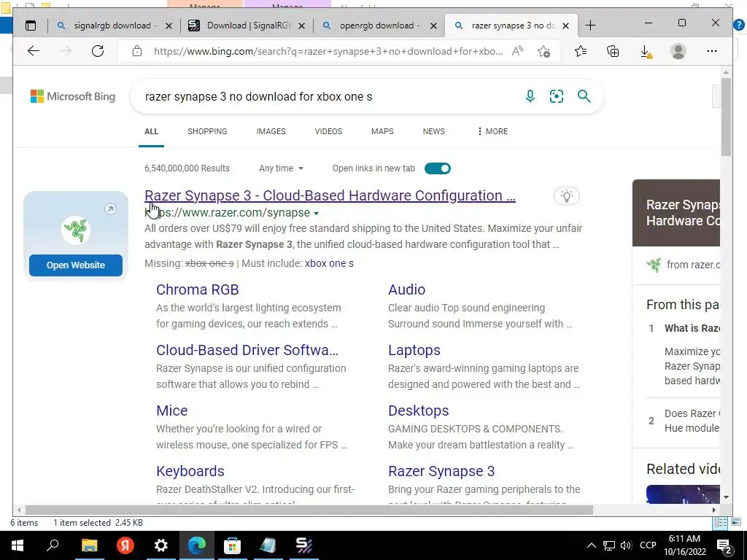Open Downloads icon with warning badge

[646, 52]
